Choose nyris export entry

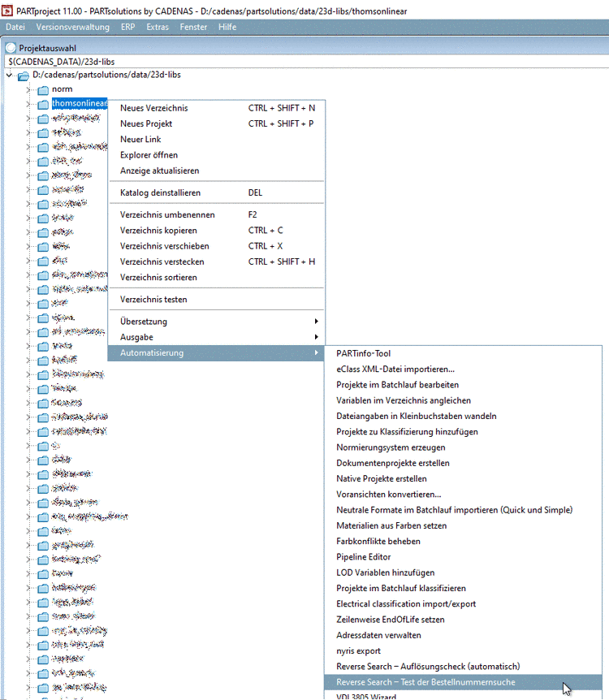(x=463, y=651)
